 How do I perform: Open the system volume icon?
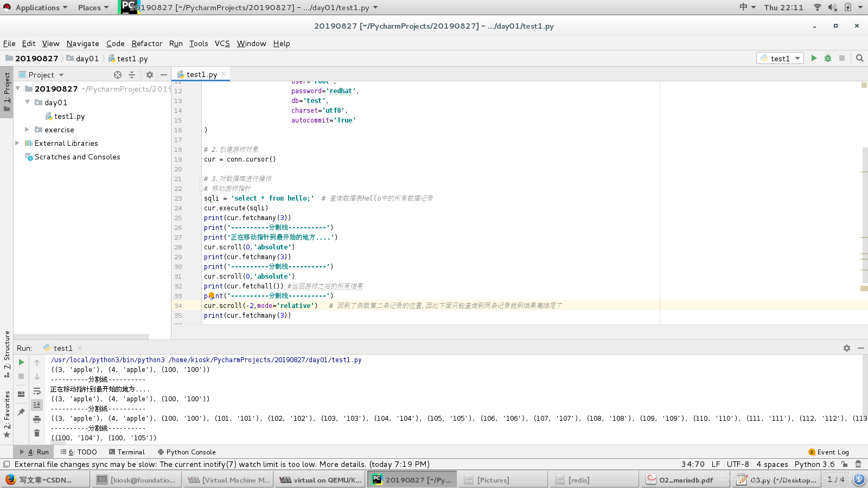click(x=833, y=7)
